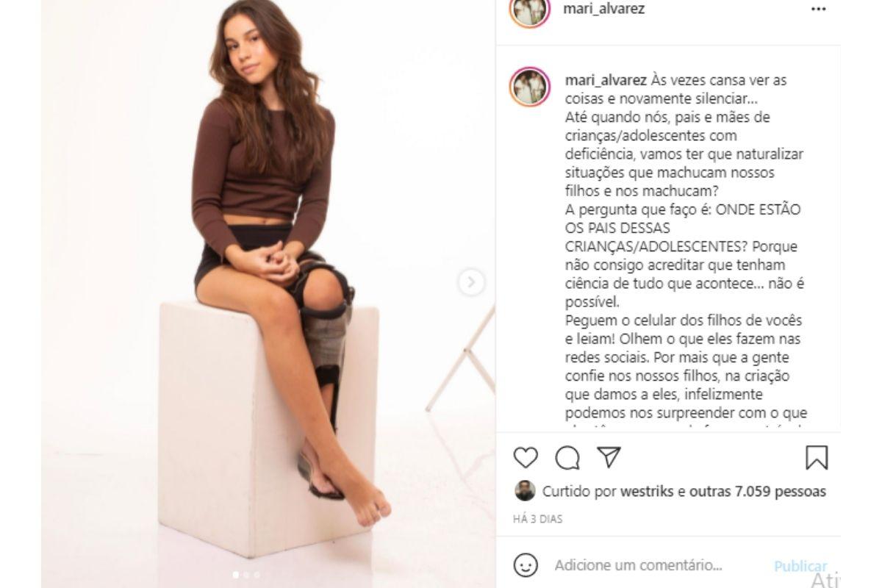
Task: Click the Publicar button
Action: (x=800, y=566)
